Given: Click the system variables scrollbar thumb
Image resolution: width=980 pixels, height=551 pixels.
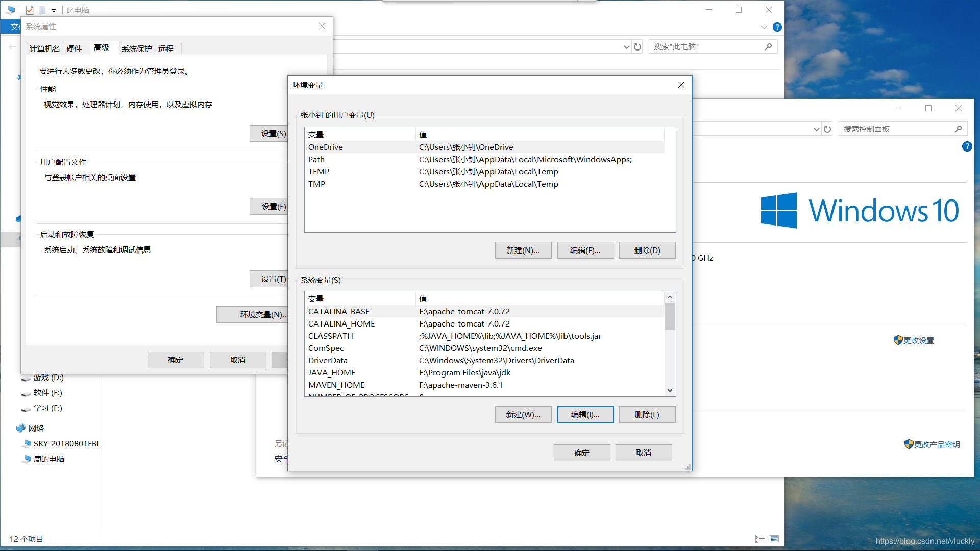Looking at the screenshot, I should click(x=670, y=316).
